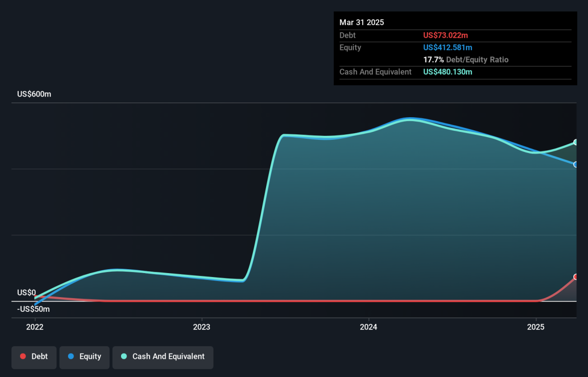Viewport: 588px width, 377px height.
Task: Select the Equity endpoint marker on chart
Action: click(576, 164)
